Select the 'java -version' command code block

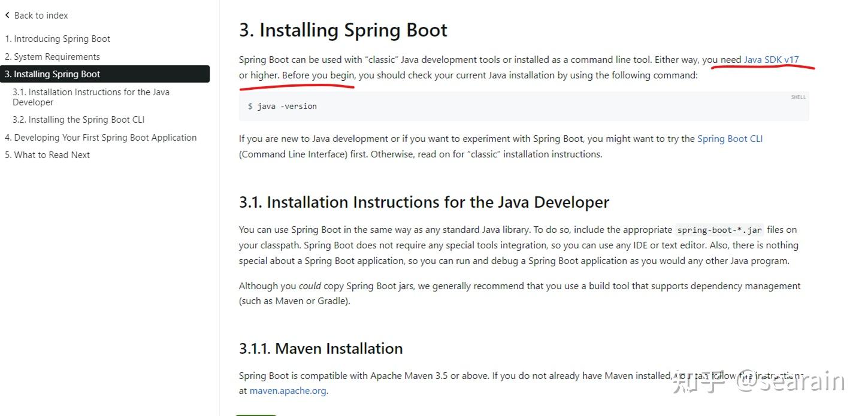point(283,106)
